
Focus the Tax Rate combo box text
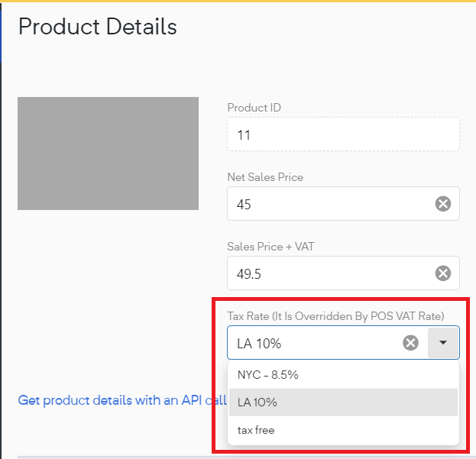314,343
